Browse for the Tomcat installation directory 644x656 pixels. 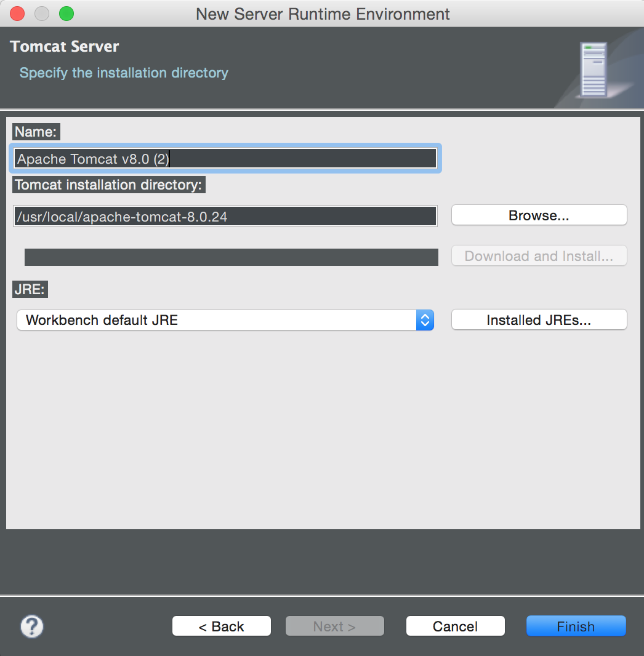539,215
